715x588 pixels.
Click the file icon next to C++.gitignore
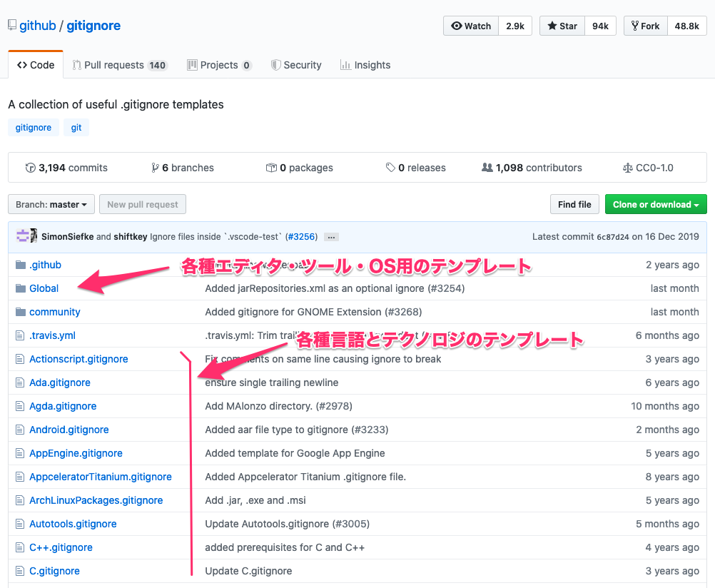tap(20, 547)
